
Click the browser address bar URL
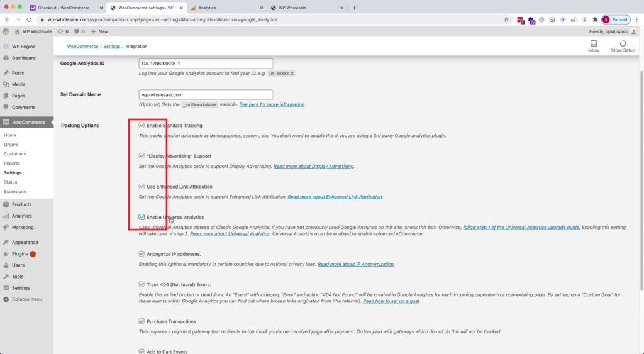162,19
